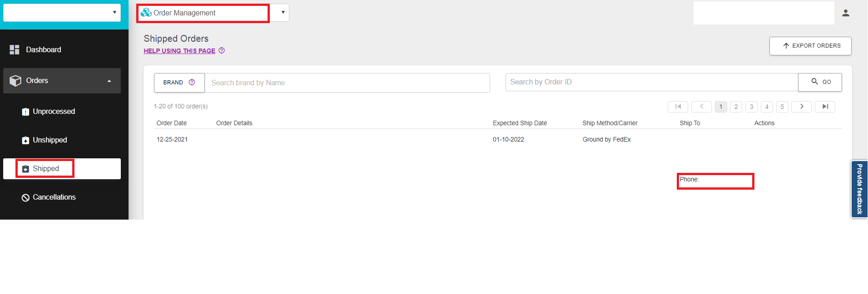The height and width of the screenshot is (294, 868).
Task: Click the Orders box icon
Action: pos(15,81)
